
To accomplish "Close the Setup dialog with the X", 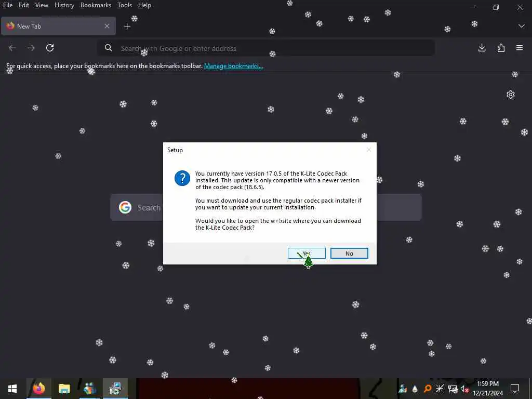I will (x=368, y=150).
